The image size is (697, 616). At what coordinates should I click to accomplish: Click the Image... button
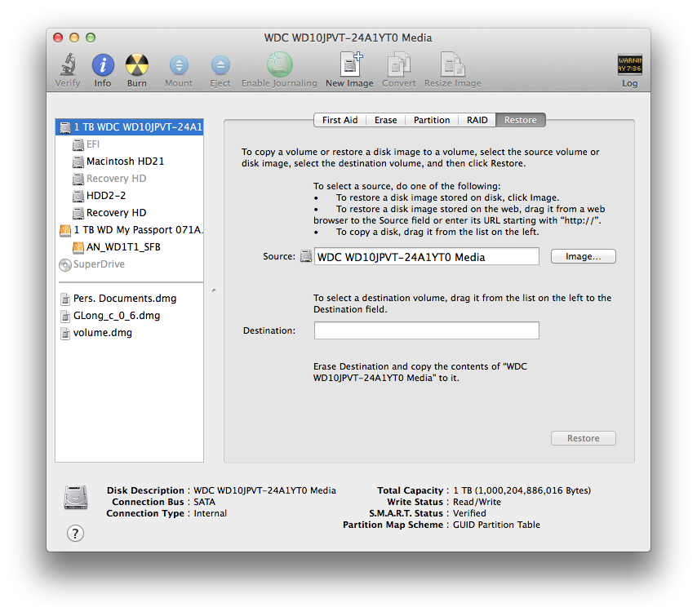[x=584, y=256]
